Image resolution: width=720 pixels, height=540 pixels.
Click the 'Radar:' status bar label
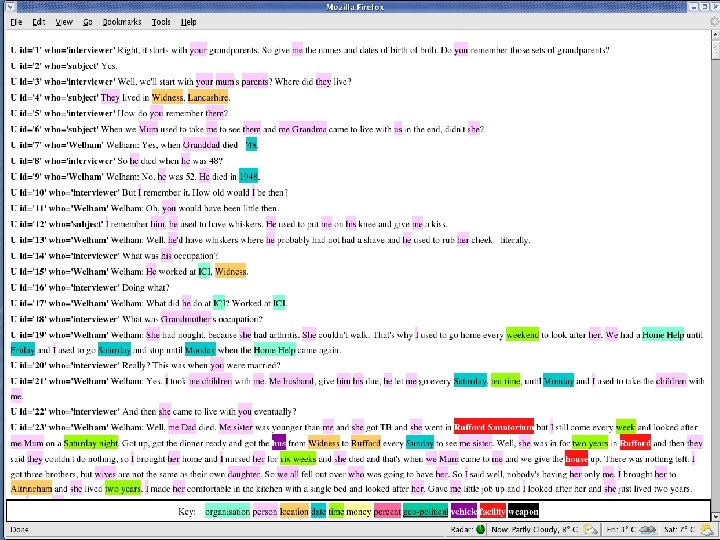462,529
